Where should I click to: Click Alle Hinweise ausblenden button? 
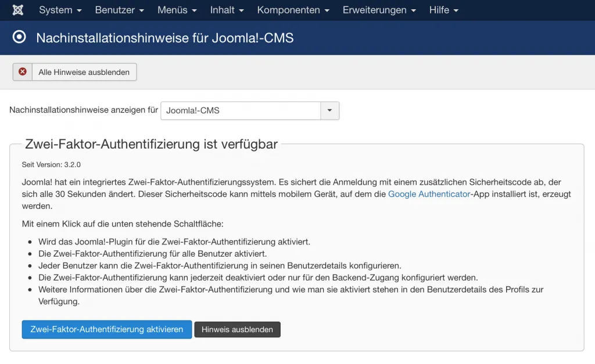(75, 72)
